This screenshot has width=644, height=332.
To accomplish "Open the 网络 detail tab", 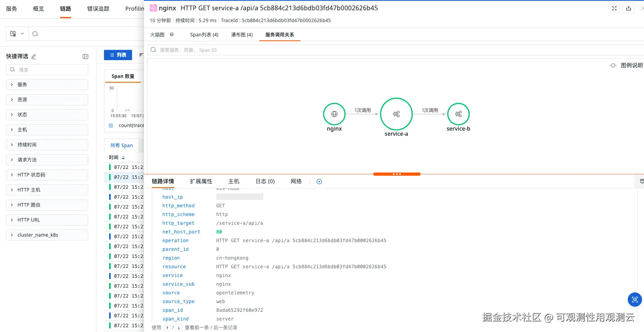I will [x=296, y=181].
